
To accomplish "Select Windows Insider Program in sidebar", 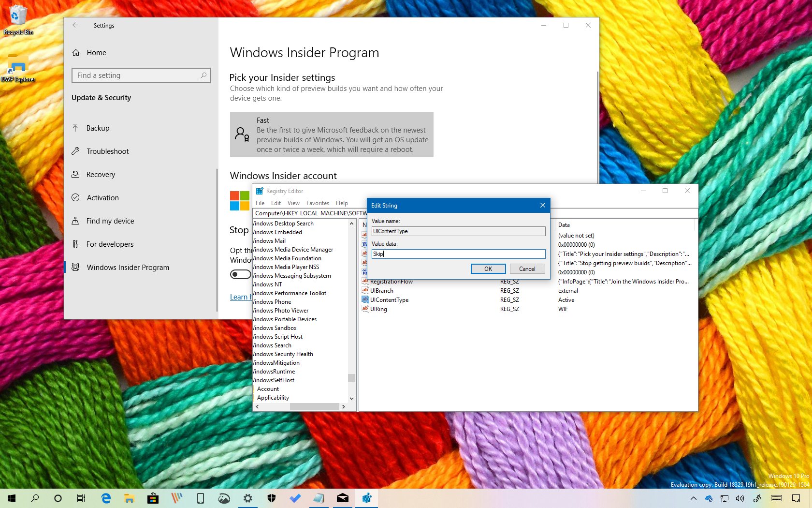I will pos(128,268).
